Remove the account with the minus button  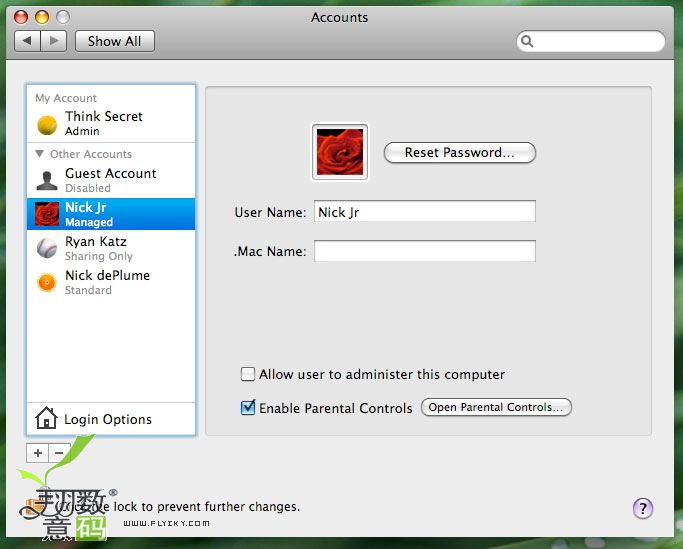pyautogui.click(x=59, y=453)
